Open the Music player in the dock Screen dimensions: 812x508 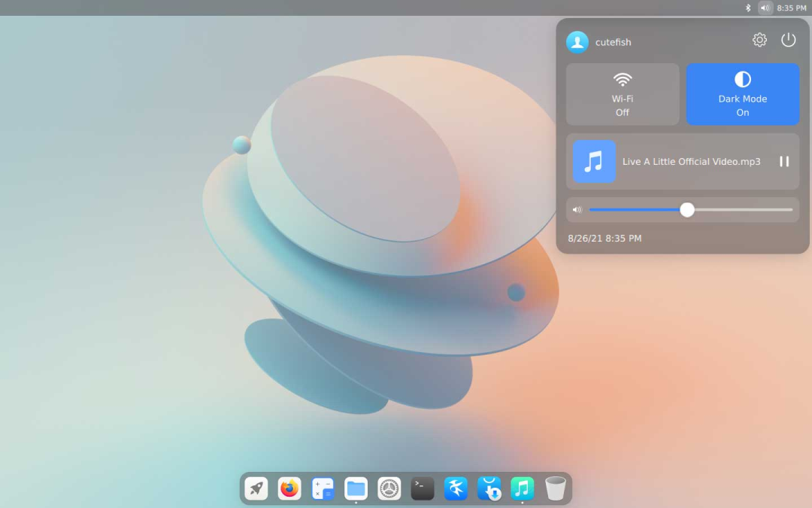(522, 488)
